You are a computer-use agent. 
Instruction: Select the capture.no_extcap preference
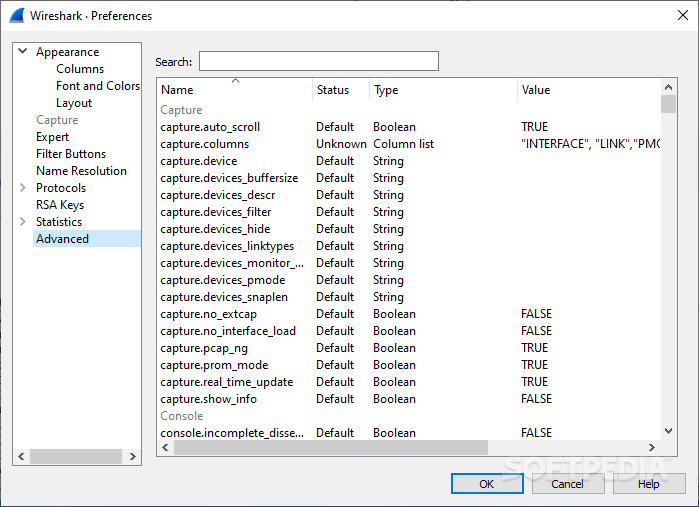click(409, 314)
